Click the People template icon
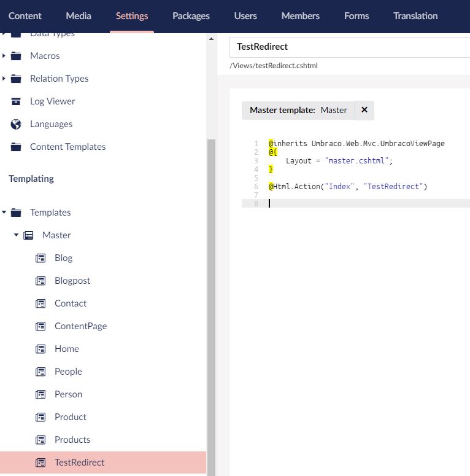Screen dimensions: 470x476 click(x=40, y=372)
